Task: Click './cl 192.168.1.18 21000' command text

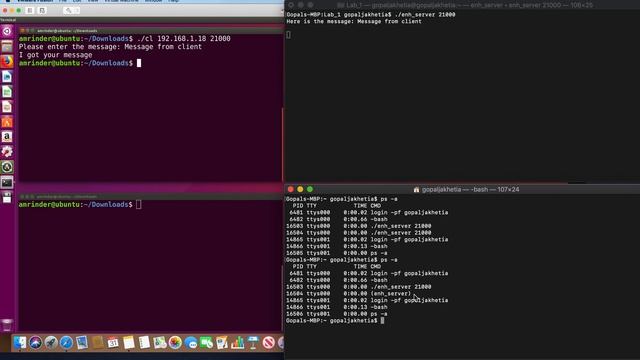Action: (x=184, y=38)
